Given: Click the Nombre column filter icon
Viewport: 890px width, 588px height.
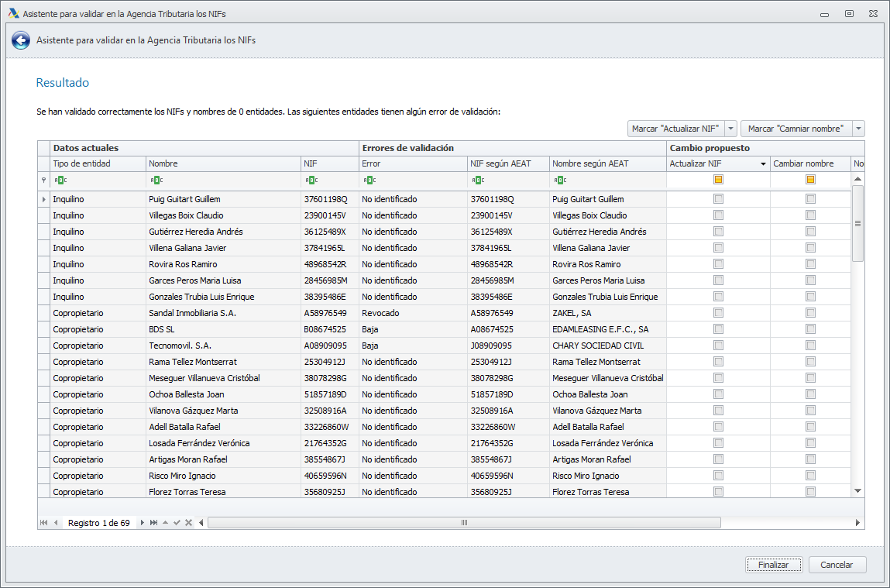Looking at the screenshot, I should [156, 180].
